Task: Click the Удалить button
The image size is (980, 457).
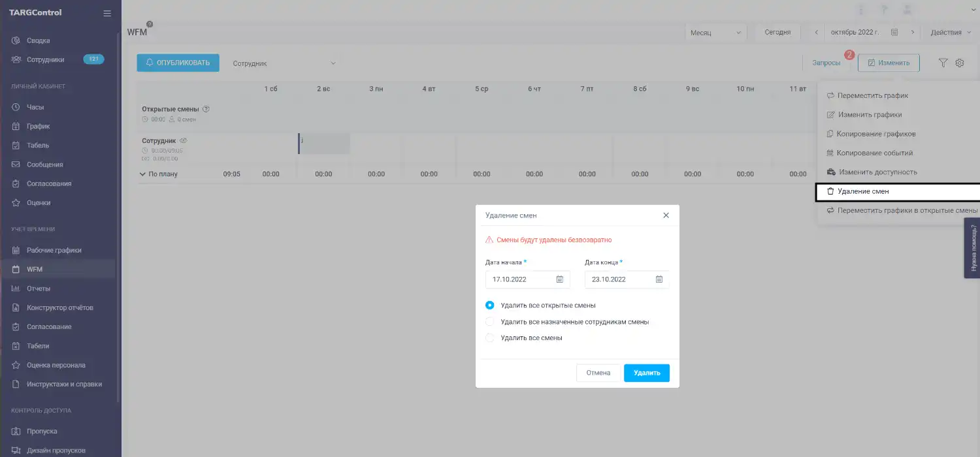Action: (647, 373)
